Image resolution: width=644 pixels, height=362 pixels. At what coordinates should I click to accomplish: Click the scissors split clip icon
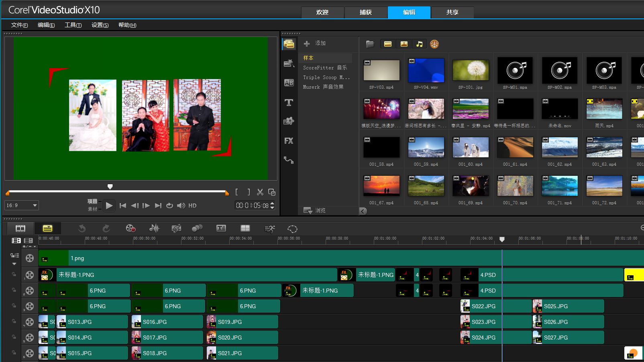[260, 192]
